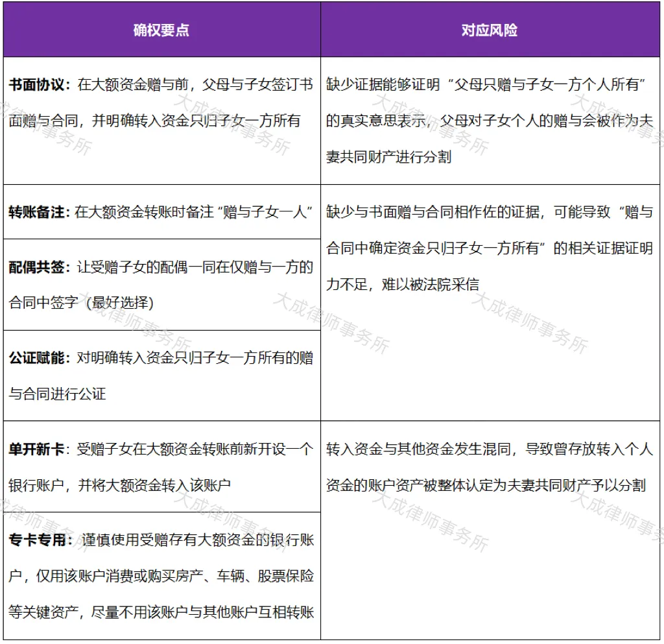The height and width of the screenshot is (644, 664).
Task: Select the 转账备注 table cell
Action: pyautogui.click(x=161, y=211)
